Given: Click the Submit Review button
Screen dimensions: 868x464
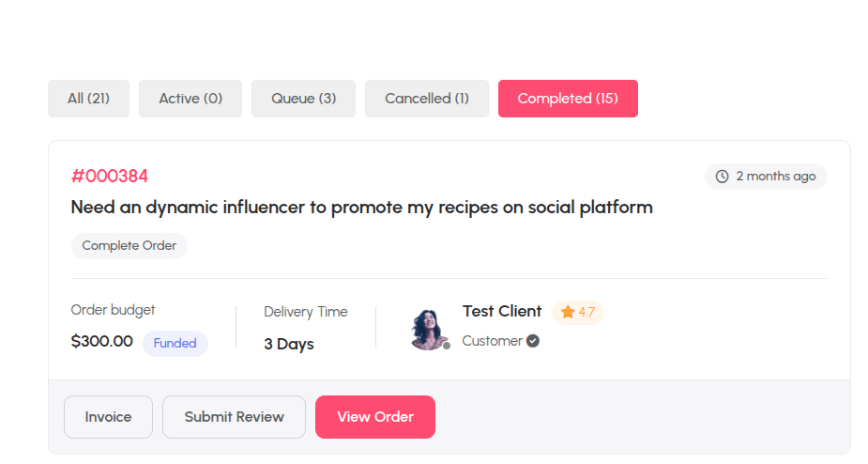Looking at the screenshot, I should (235, 417).
